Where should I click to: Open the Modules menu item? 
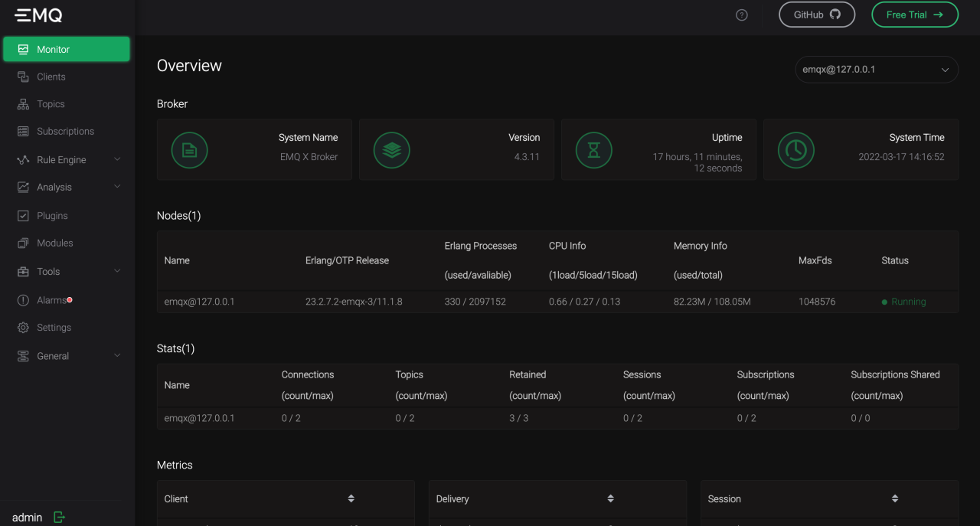67,243
